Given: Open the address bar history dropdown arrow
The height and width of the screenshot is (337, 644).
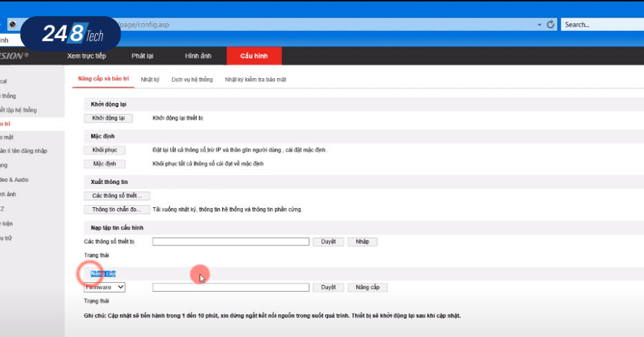Looking at the screenshot, I should tap(539, 25).
